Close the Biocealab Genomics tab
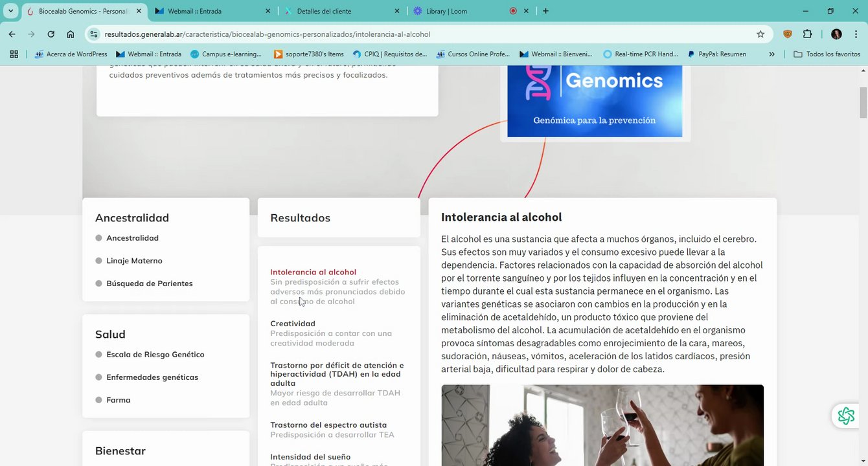Image resolution: width=868 pixels, height=466 pixels. coord(139,11)
